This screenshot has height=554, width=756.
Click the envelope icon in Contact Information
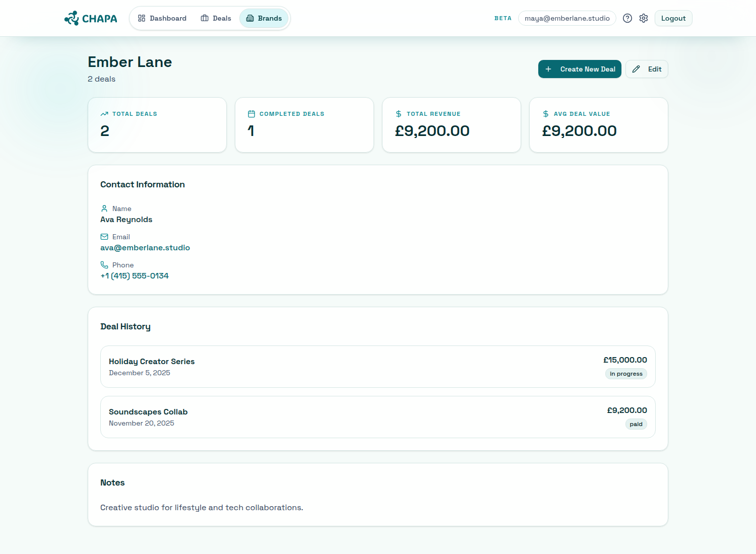[x=104, y=236]
